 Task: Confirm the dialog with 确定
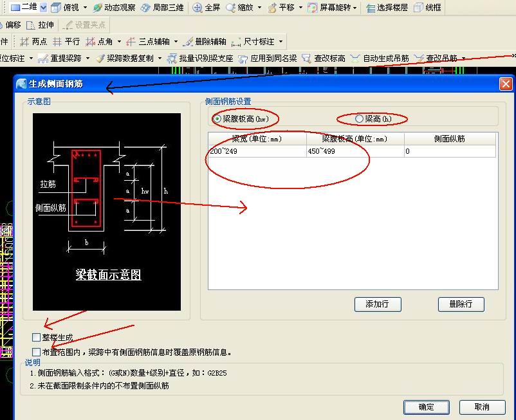point(426,407)
